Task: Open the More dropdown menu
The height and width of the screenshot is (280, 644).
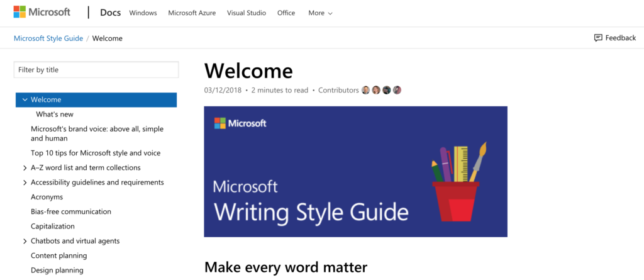Action: pos(320,13)
